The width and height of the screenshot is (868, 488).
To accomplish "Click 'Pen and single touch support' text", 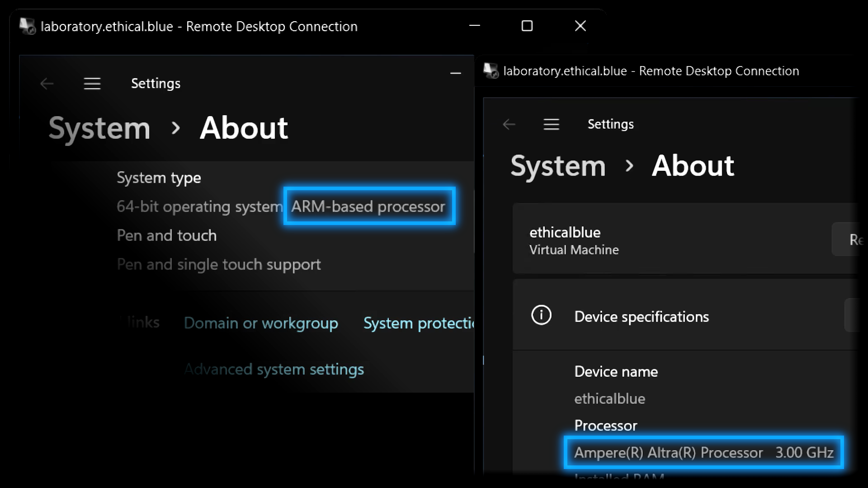I will click(x=219, y=264).
